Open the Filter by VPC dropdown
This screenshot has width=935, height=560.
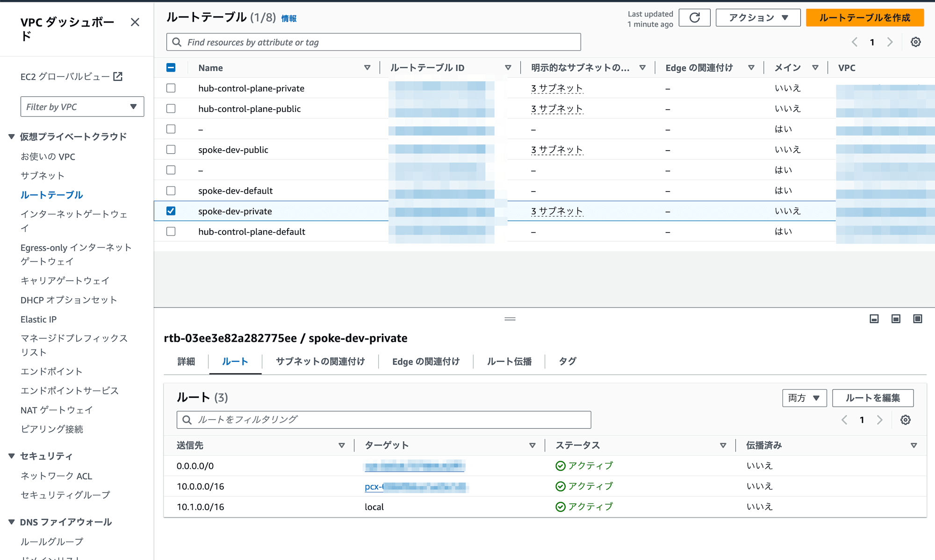click(x=82, y=107)
